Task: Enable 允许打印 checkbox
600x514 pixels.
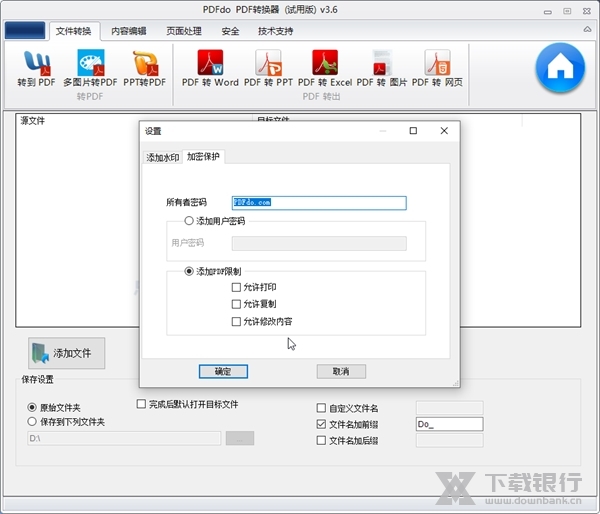Action: pos(236,287)
